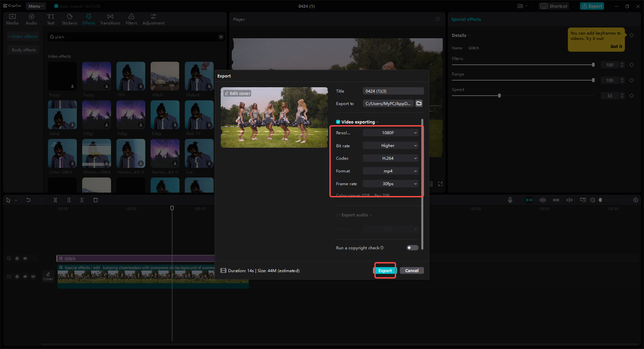The width and height of the screenshot is (644, 349).
Task: Switch to the Body effects tab
Action: tap(23, 50)
